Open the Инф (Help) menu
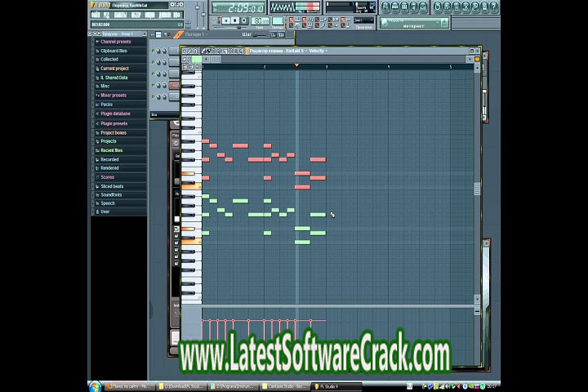This screenshot has height=392, width=588. coord(177,15)
